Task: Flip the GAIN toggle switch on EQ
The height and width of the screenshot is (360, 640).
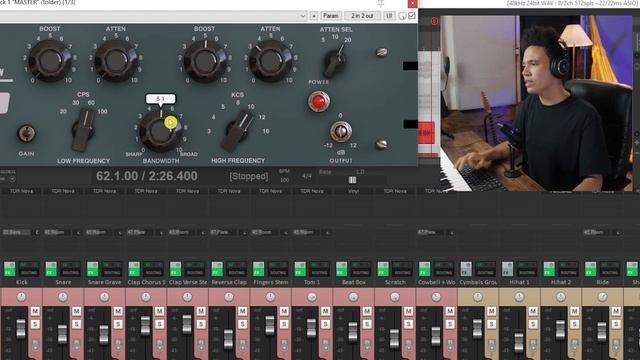Action: click(26, 133)
